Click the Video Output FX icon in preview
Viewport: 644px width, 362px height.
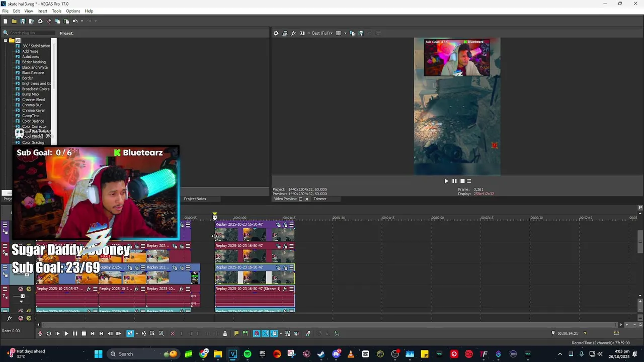293,33
